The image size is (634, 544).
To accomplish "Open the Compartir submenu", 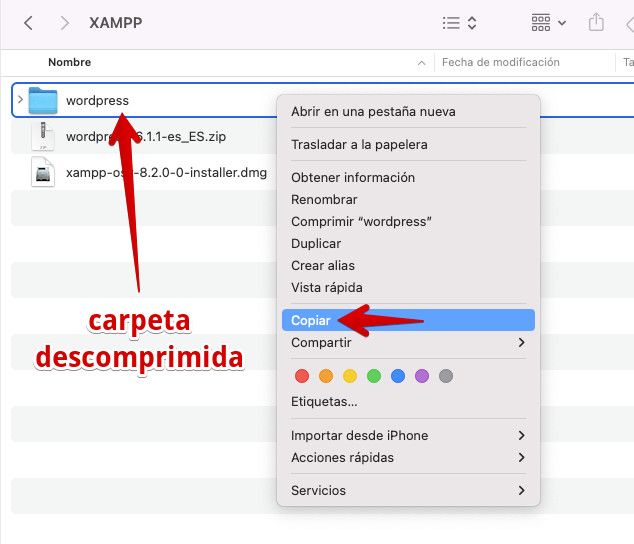I will [x=408, y=342].
